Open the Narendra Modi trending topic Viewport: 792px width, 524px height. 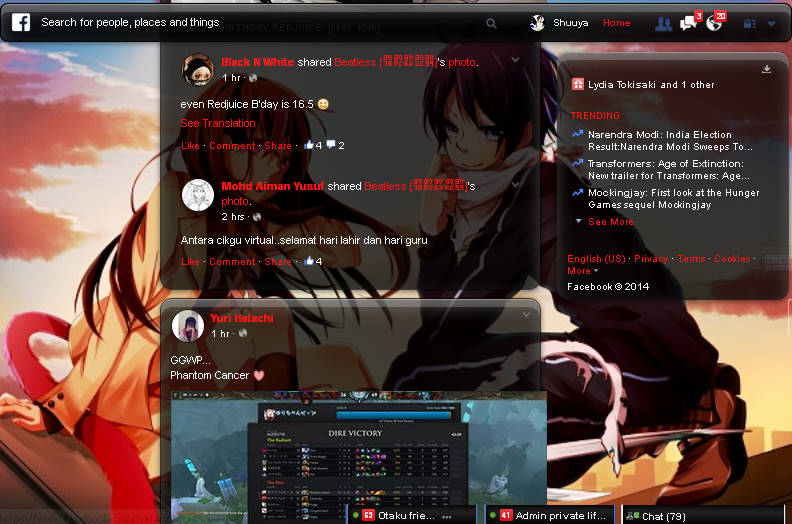click(670, 140)
